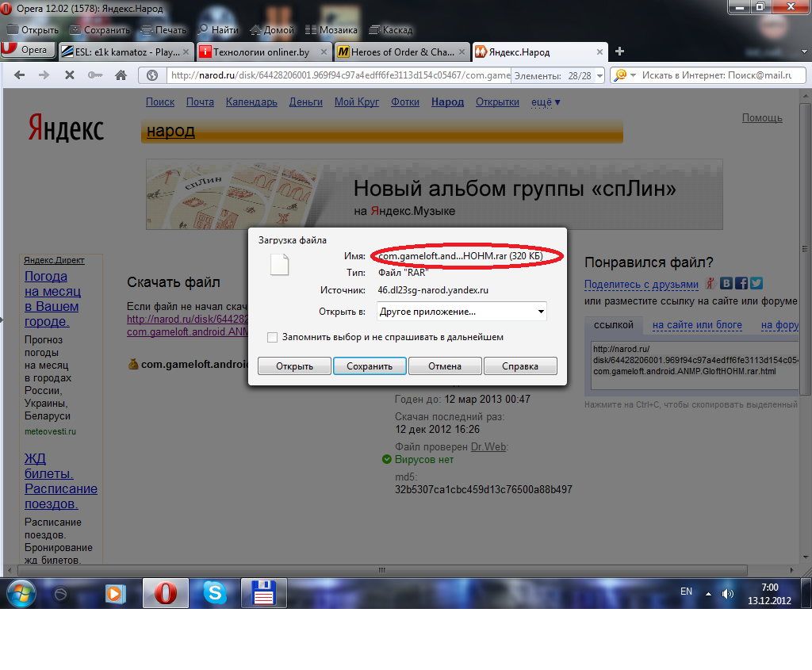Open a new tab with plus icon
Image resolution: width=812 pixels, height=670 pixels.
[x=619, y=52]
